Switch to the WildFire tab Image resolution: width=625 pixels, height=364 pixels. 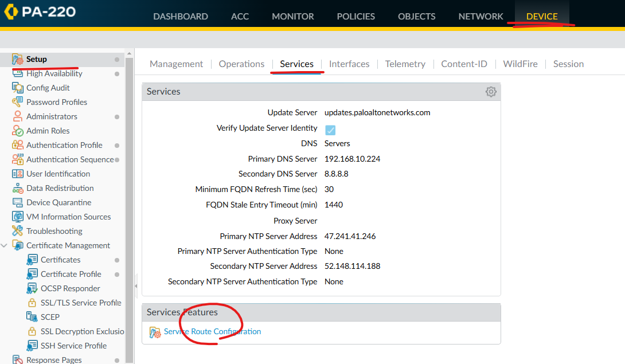click(520, 64)
